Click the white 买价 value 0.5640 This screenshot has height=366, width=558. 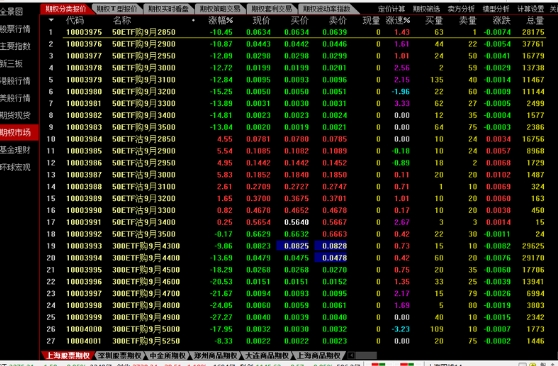point(296,222)
